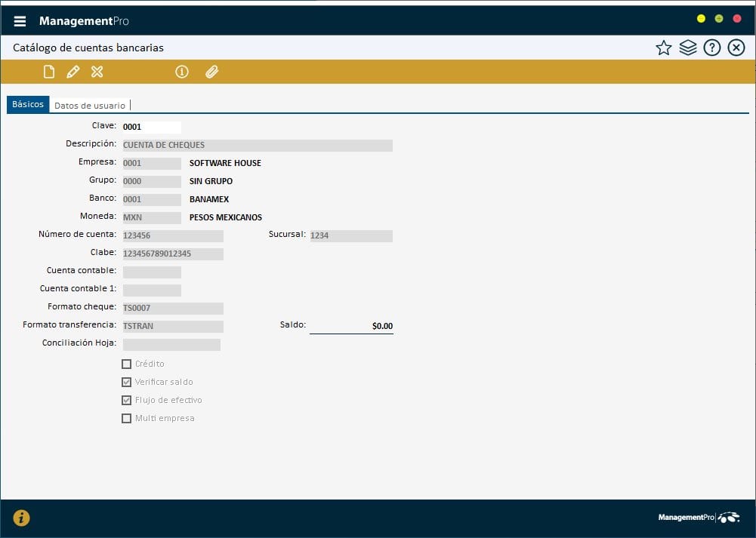Click the new document icon

(49, 72)
